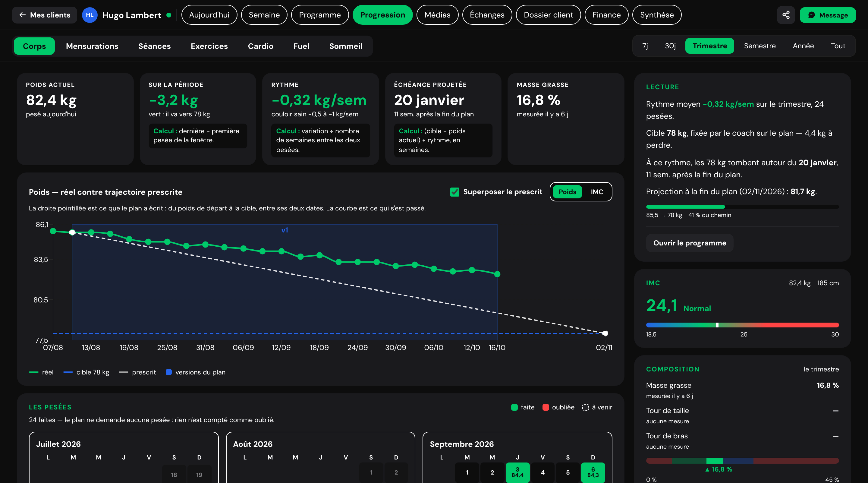Click the HL avatar circle
Image resolution: width=868 pixels, height=483 pixels.
coord(90,15)
